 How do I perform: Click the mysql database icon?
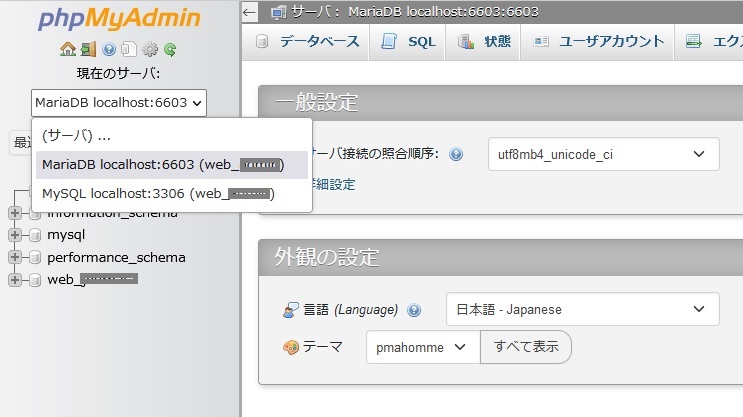point(35,235)
